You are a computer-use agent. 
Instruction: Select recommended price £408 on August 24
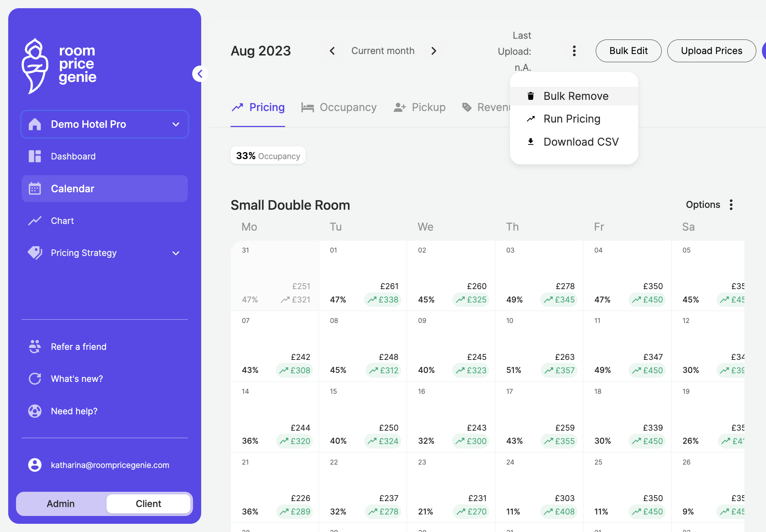click(559, 512)
